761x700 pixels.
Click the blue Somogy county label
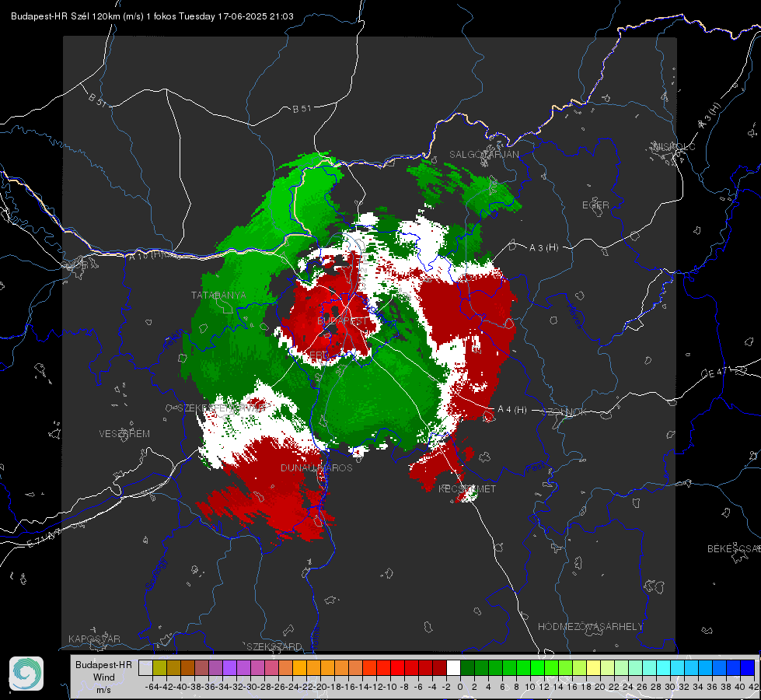155,574
